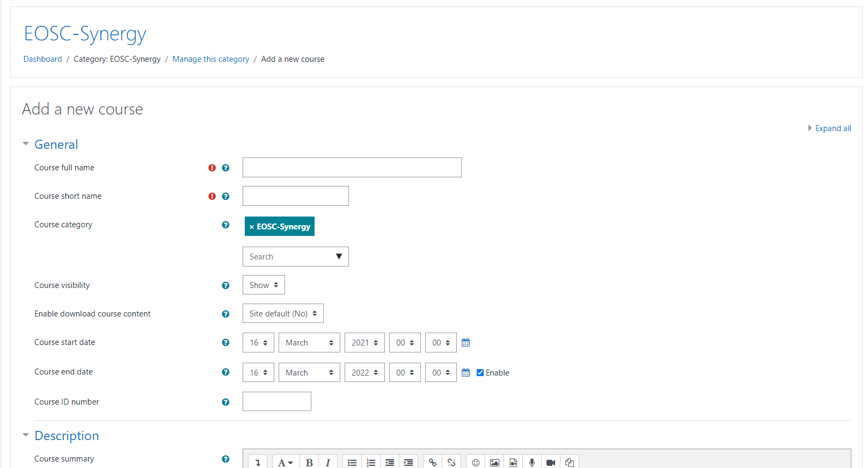
Task: Open the start date hour dropdown
Action: click(405, 342)
